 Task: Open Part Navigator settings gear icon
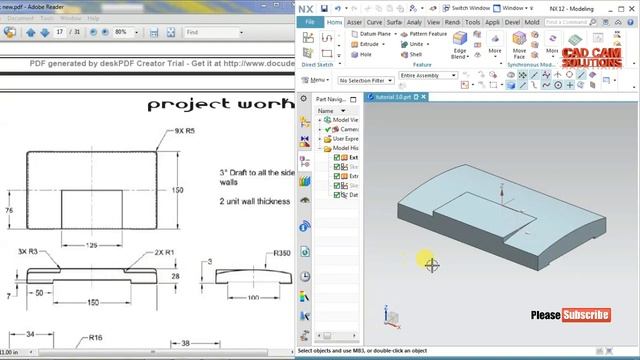(304, 99)
